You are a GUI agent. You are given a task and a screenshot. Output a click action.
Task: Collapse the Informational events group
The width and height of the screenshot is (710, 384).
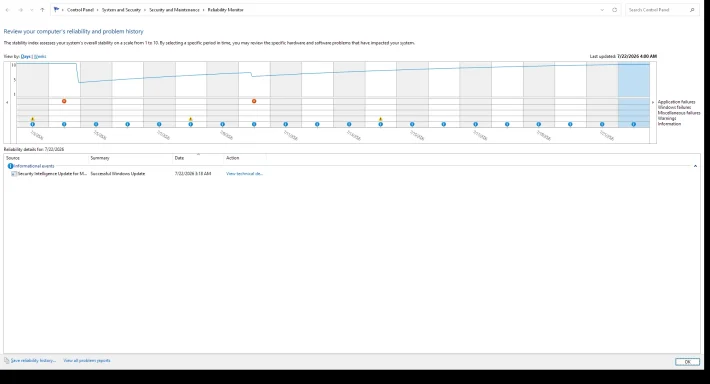coord(695,166)
